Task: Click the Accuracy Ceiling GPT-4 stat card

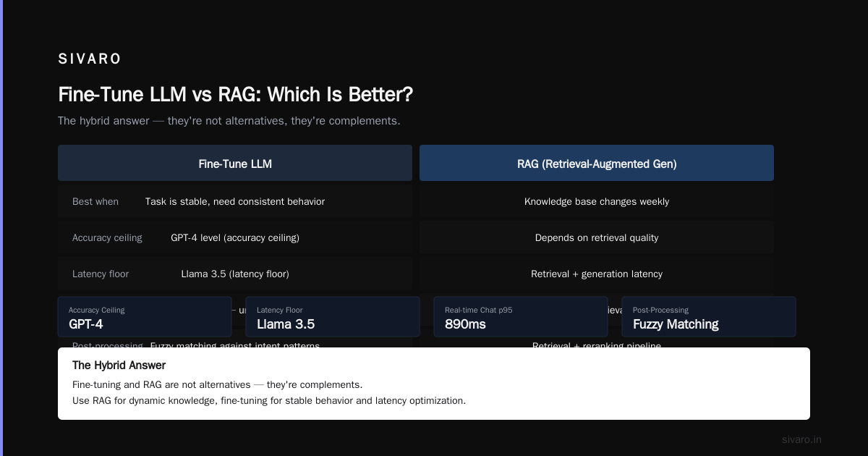Action: coord(145,317)
